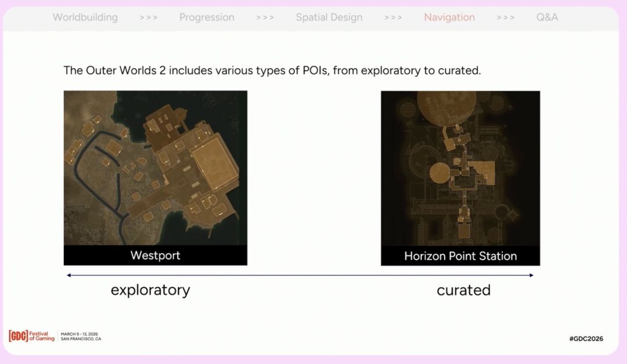The width and height of the screenshot is (627, 364).
Task: Click the GDC Festival of Gaming logo
Action: coord(31,336)
